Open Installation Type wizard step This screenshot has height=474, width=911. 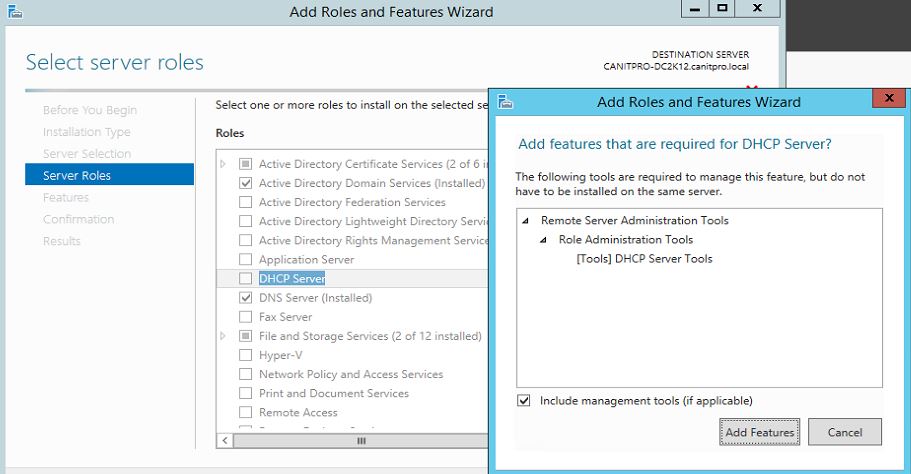pyautogui.click(x=86, y=132)
